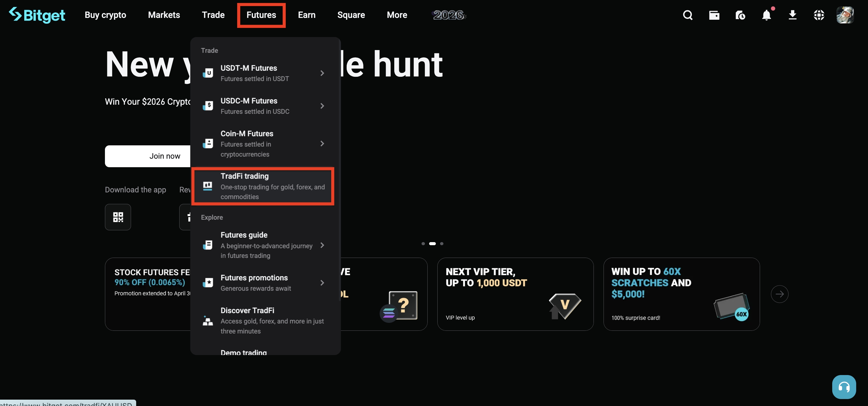Expand the Coin-M Futures entry chevron
The image size is (868, 406).
(322, 143)
